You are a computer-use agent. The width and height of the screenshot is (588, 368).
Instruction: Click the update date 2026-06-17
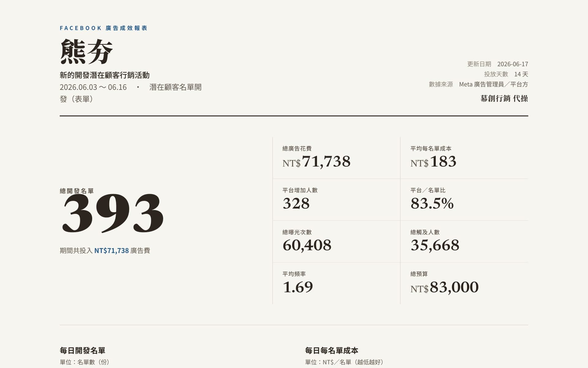point(513,64)
